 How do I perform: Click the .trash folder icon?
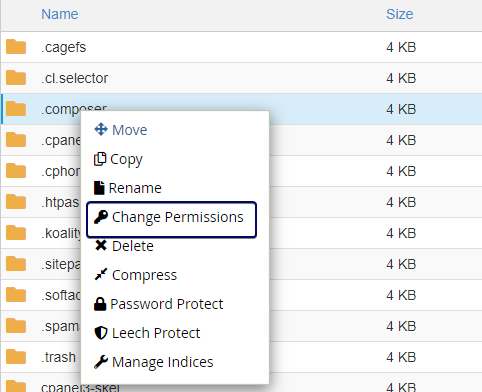tap(16, 357)
